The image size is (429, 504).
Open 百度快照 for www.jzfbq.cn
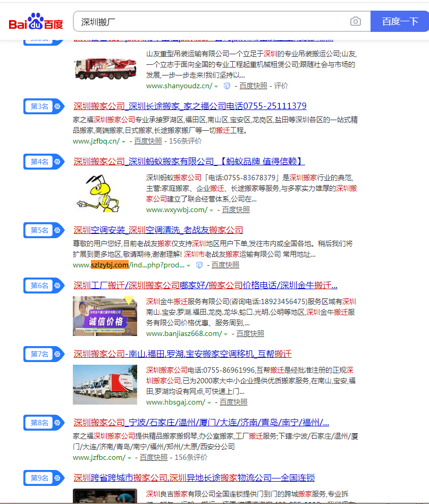point(148,141)
